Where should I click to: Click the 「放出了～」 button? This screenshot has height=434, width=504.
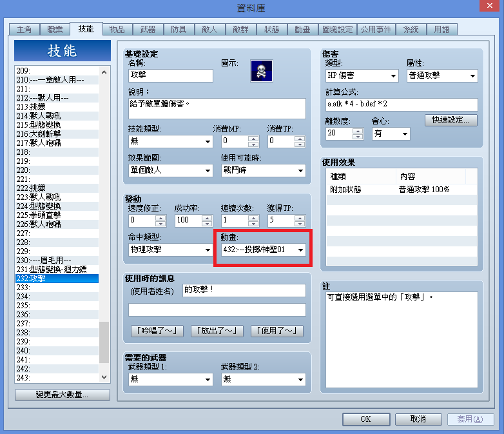217,331
